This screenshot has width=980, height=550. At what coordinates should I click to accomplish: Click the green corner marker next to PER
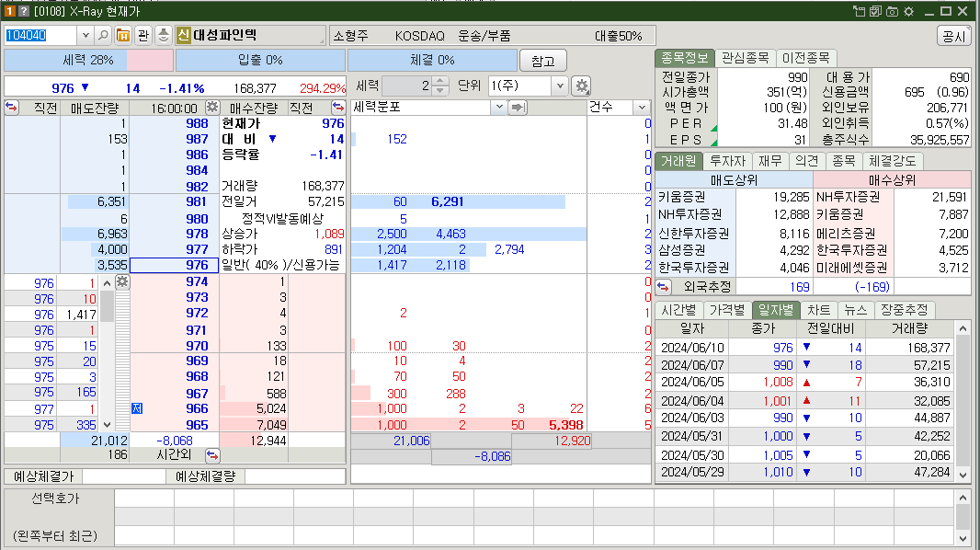[713, 128]
